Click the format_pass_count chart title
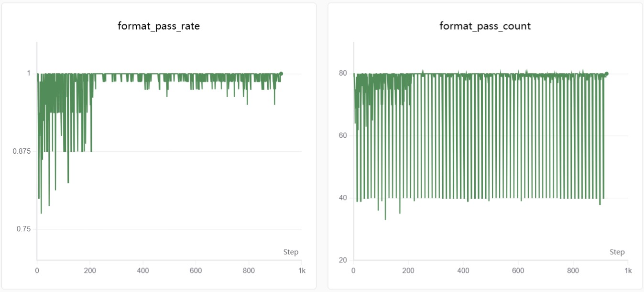 point(485,26)
